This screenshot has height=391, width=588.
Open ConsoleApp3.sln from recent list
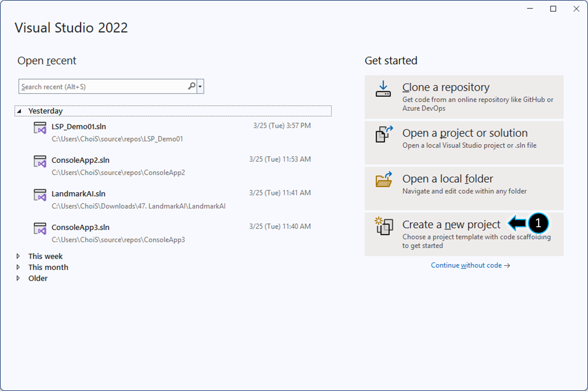(x=81, y=227)
